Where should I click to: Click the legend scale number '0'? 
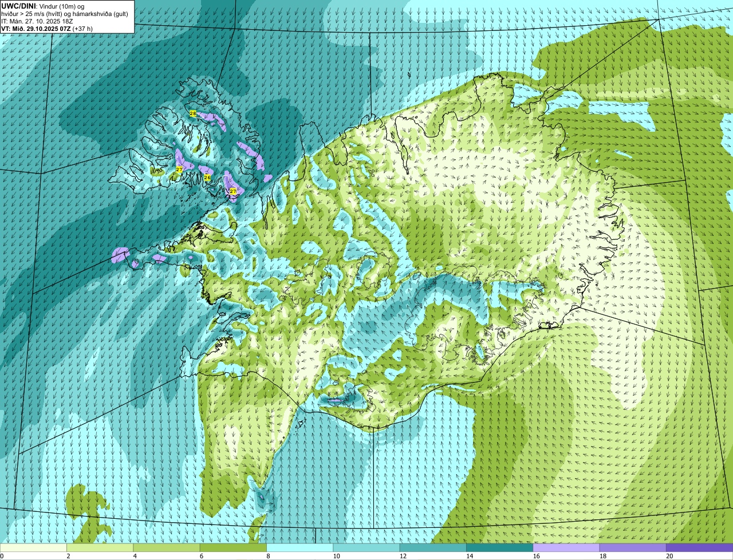tap(2, 556)
